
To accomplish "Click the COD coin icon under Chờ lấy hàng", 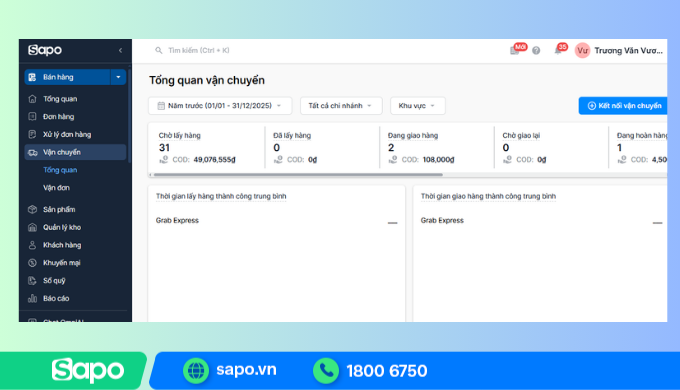I will 164,160.
